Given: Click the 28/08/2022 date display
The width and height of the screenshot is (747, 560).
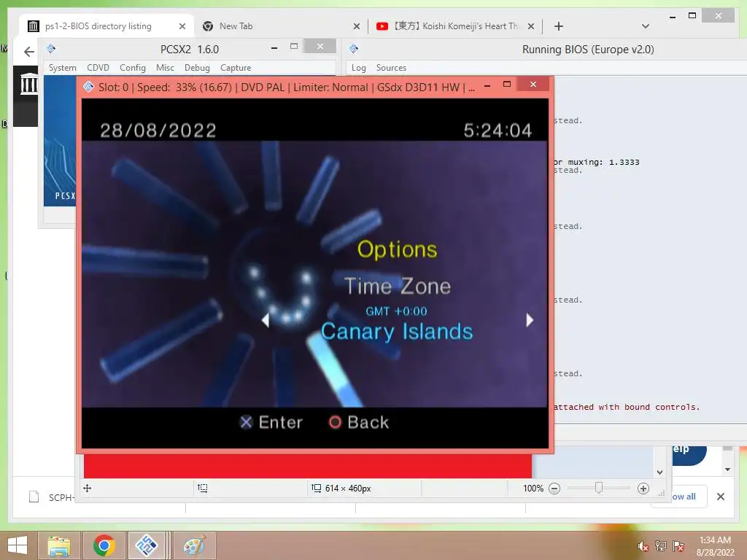Looking at the screenshot, I should (158, 131).
